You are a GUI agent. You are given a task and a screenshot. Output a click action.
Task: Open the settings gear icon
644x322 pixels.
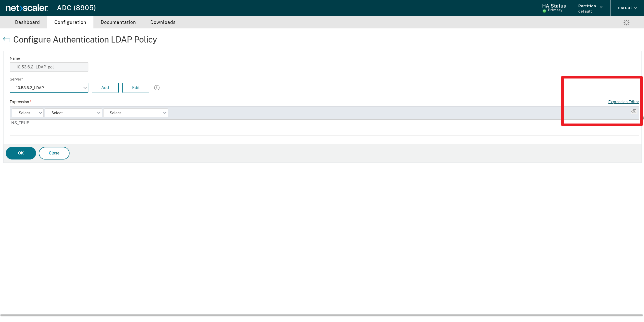626,23
